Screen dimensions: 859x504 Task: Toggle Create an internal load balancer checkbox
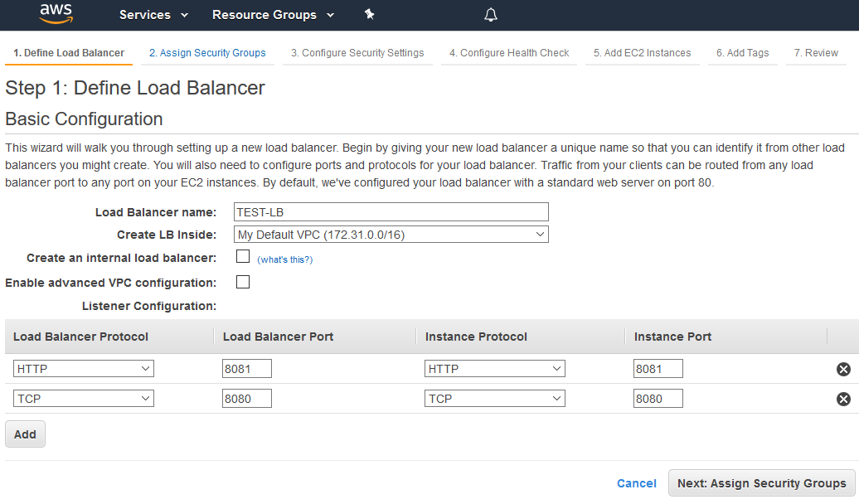[x=243, y=257]
